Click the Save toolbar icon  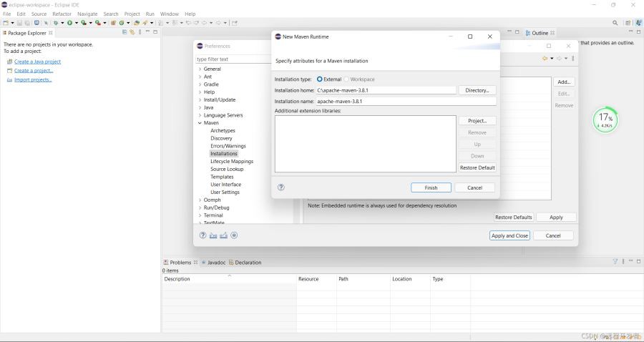click(x=19, y=23)
